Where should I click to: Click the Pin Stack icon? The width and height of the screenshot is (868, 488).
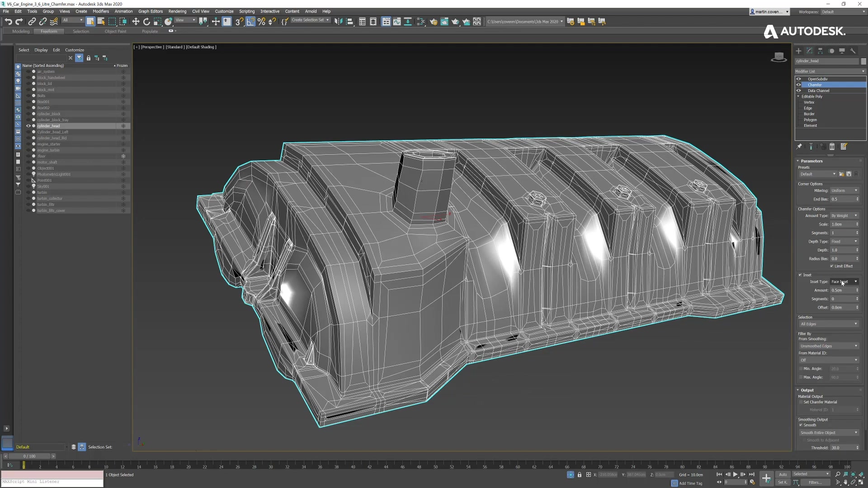click(799, 146)
